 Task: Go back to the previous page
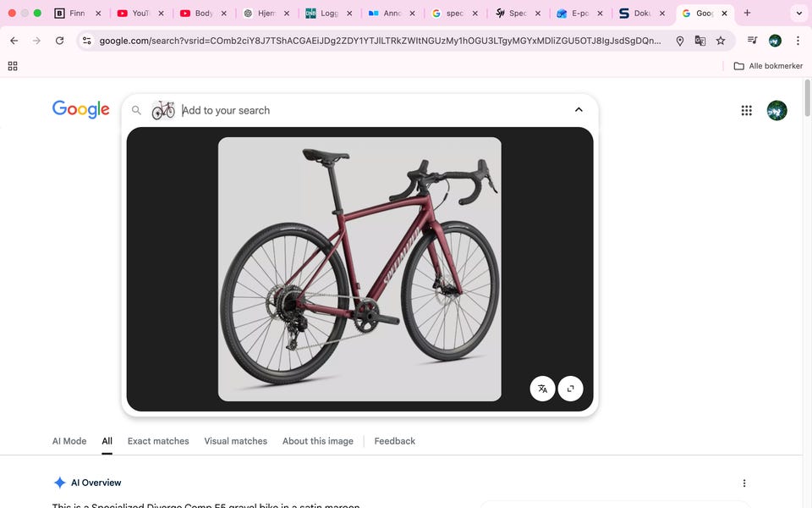pos(14,41)
